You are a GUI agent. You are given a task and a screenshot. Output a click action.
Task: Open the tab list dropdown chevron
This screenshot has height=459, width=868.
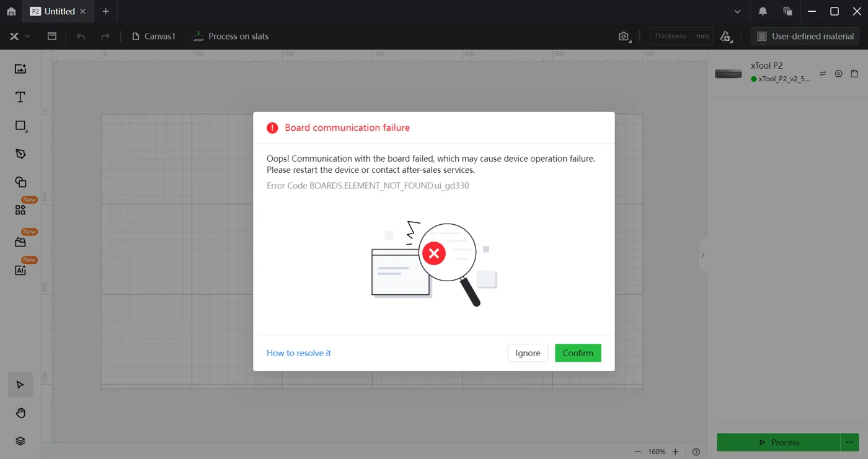click(737, 11)
